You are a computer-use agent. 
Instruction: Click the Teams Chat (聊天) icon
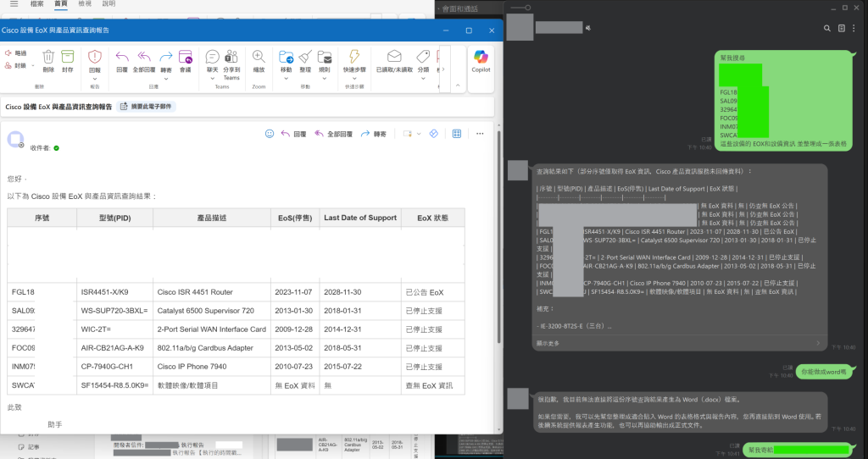[x=212, y=57]
